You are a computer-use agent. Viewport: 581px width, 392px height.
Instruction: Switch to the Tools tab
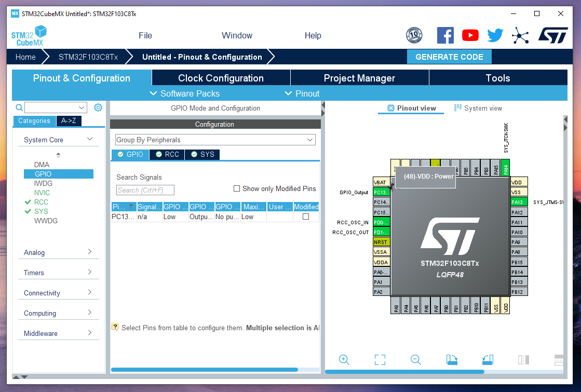(x=498, y=78)
